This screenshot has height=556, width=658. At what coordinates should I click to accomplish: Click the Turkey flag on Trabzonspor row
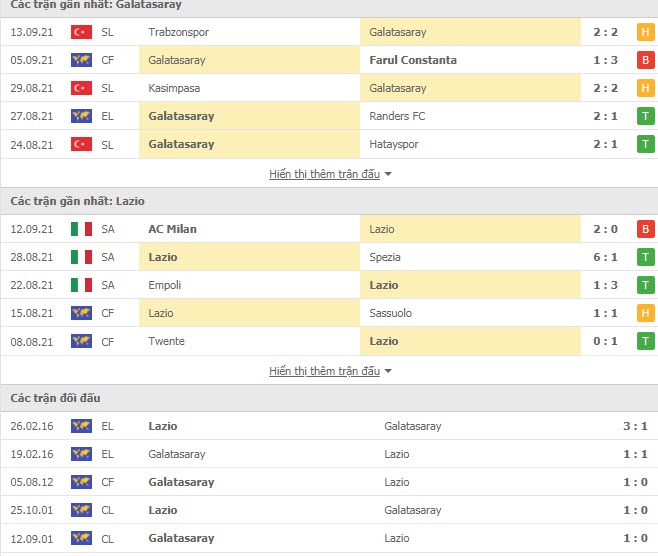pyautogui.click(x=81, y=32)
